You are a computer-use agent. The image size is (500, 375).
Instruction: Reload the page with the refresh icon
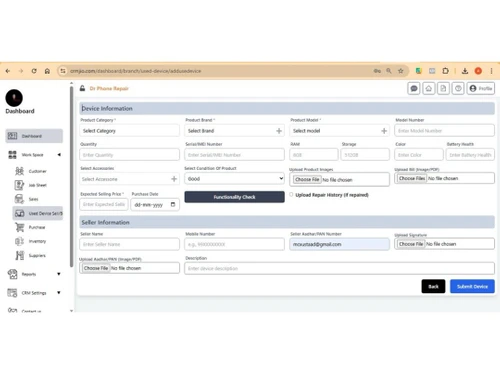coord(34,71)
